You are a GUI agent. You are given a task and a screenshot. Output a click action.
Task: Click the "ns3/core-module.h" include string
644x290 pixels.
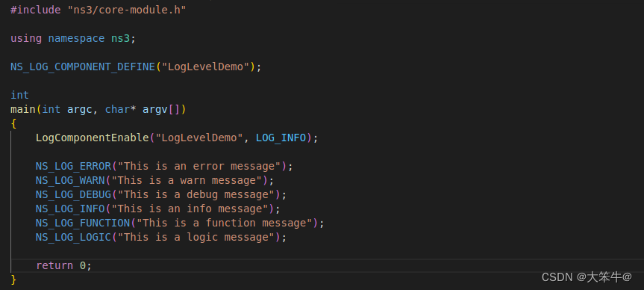pyautogui.click(x=127, y=10)
